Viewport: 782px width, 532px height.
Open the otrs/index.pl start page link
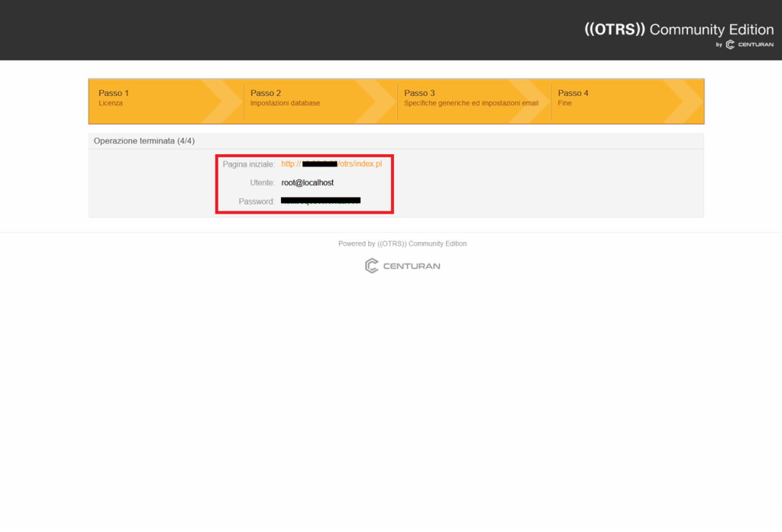pos(331,164)
